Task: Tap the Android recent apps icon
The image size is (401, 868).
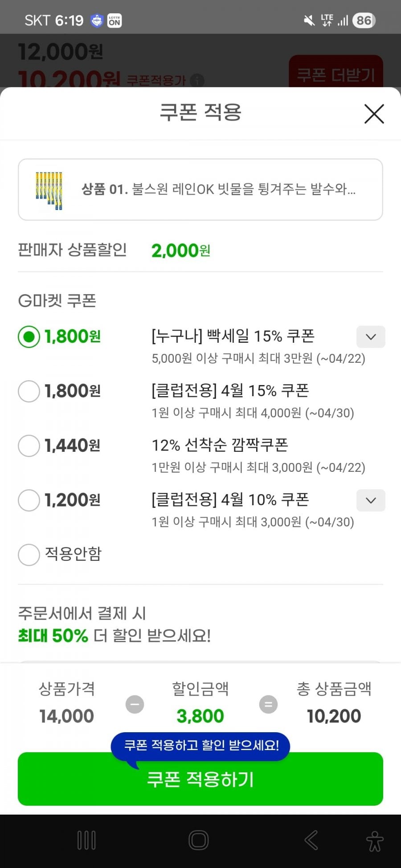Action: pos(86,840)
